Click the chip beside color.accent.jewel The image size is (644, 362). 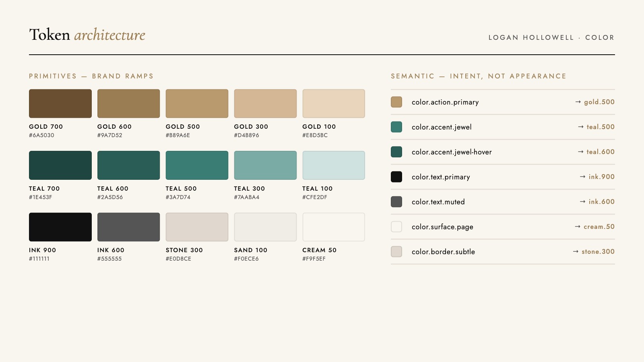point(396,127)
